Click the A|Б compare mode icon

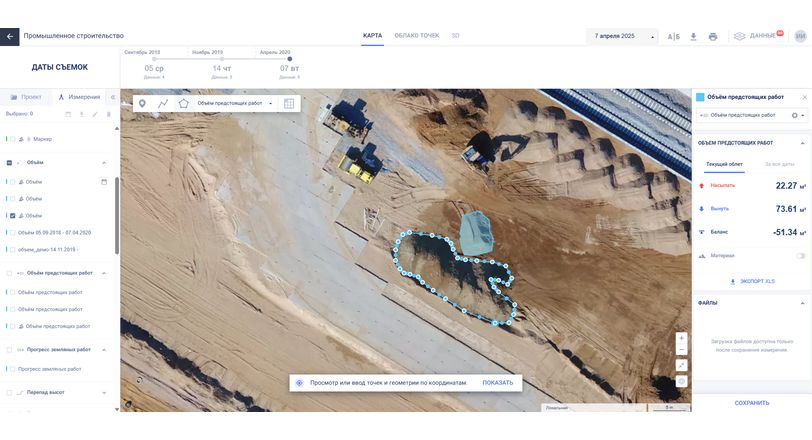[674, 36]
